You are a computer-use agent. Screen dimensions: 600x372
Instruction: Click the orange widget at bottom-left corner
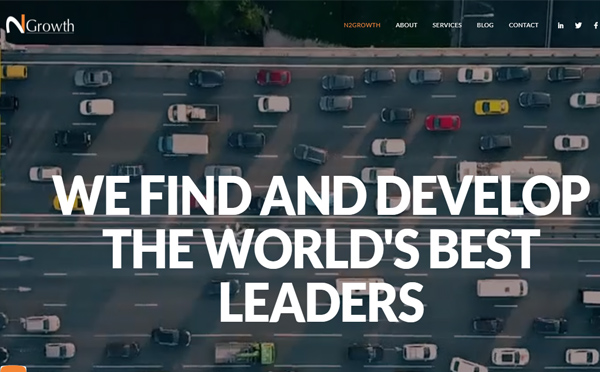(x=13, y=369)
